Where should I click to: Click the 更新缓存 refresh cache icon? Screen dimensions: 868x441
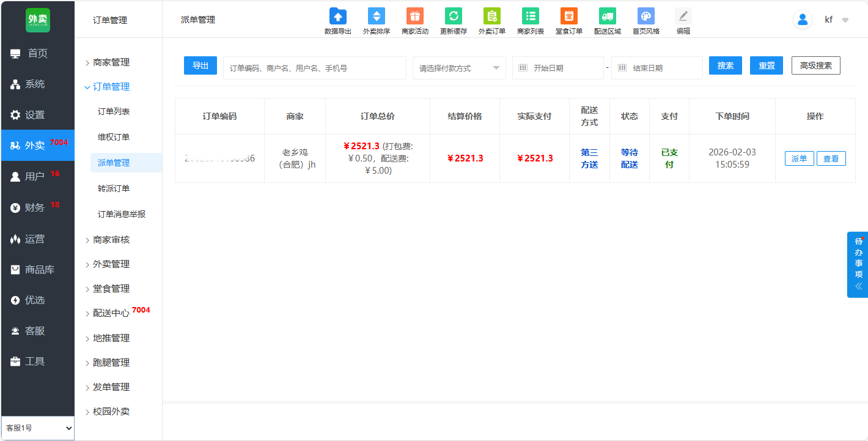tap(453, 17)
